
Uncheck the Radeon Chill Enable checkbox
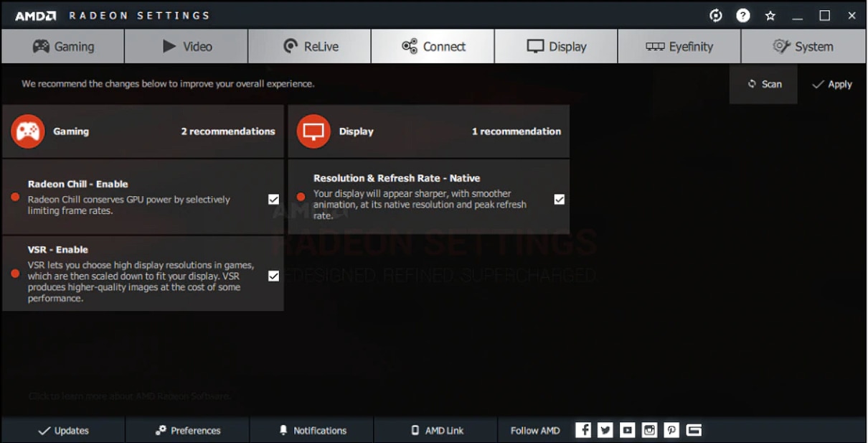273,199
